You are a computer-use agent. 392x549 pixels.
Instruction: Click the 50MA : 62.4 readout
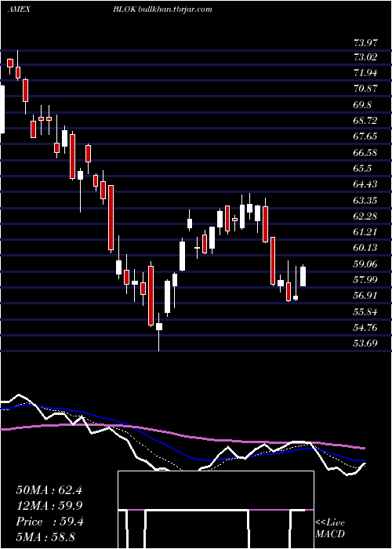coord(49,490)
